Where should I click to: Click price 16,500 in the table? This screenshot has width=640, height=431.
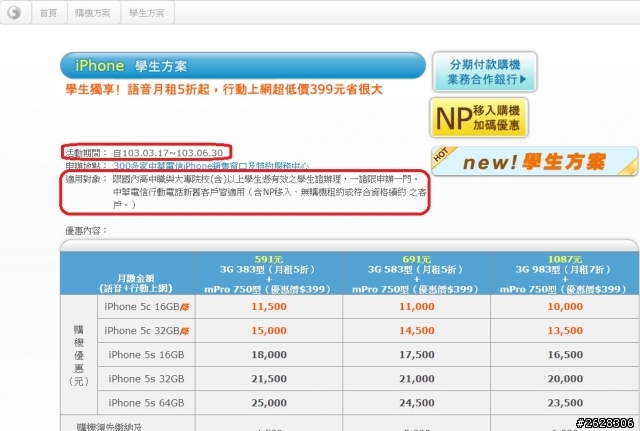point(565,355)
